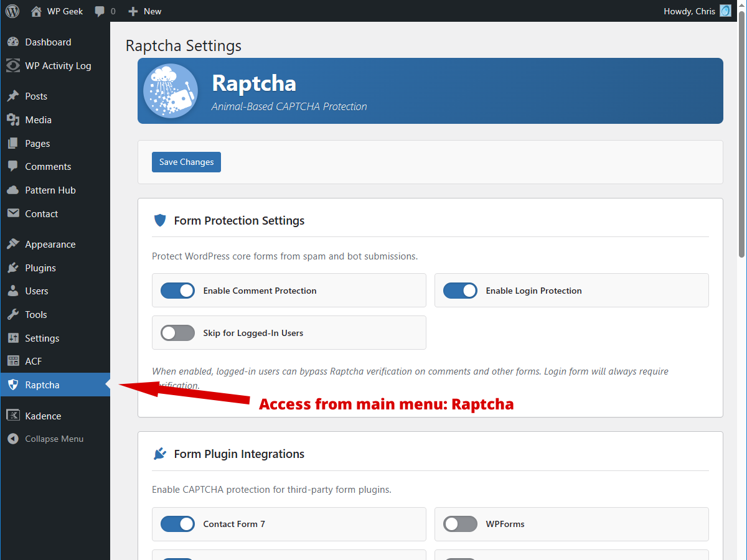747x560 pixels.
Task: Toggle the WPForms integration switch
Action: point(460,524)
